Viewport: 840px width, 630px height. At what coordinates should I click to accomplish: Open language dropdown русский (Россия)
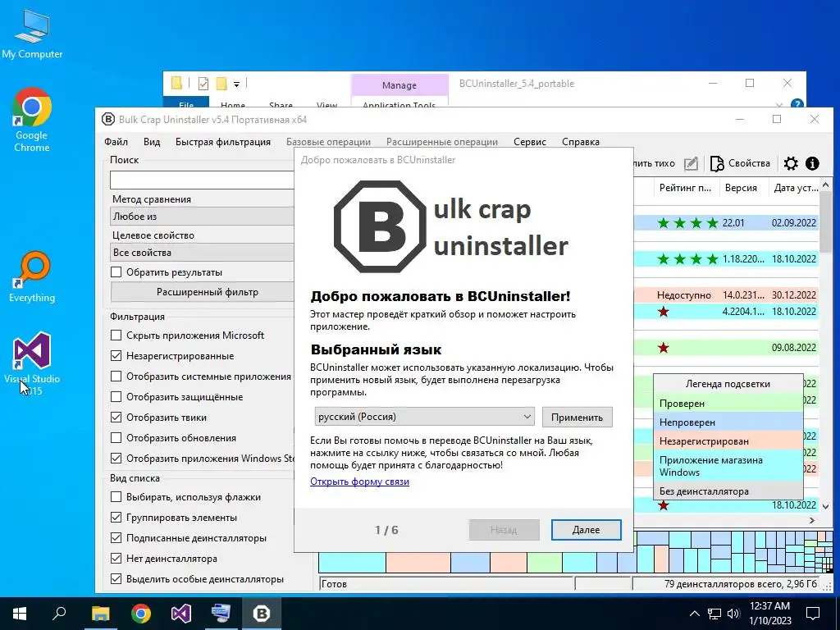point(424,417)
